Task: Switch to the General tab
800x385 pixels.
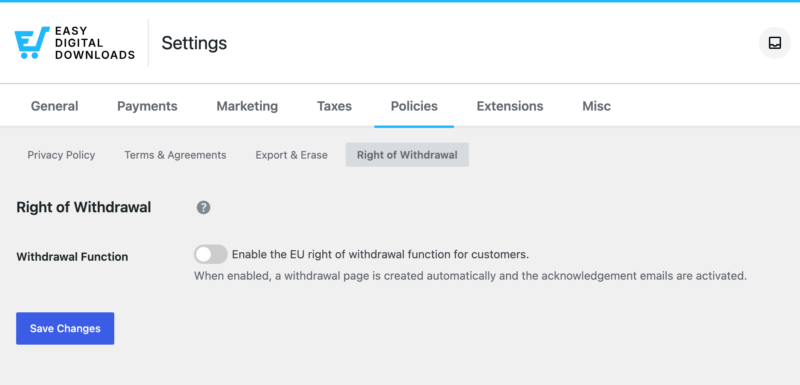Action: (x=55, y=106)
